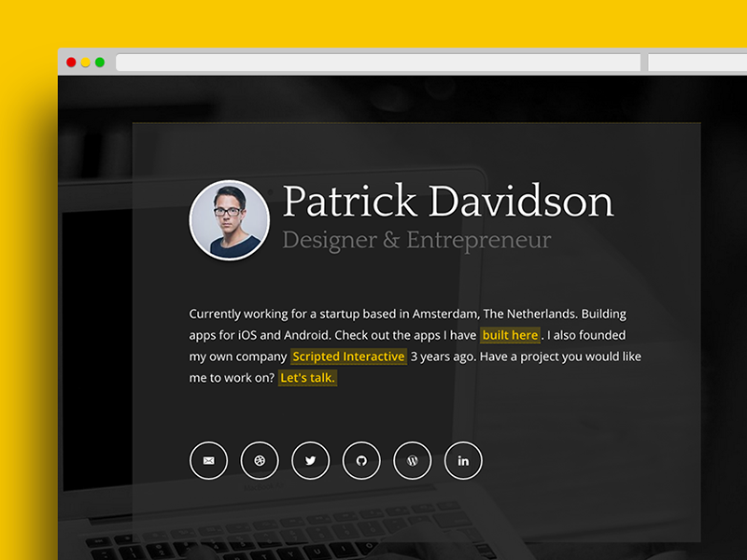Click the red close window dot
Image resolution: width=747 pixels, height=560 pixels.
click(71, 63)
